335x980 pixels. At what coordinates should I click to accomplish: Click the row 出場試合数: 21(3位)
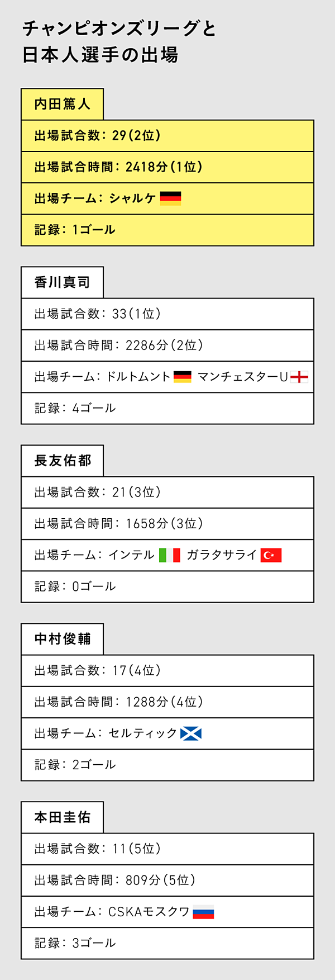click(167, 493)
